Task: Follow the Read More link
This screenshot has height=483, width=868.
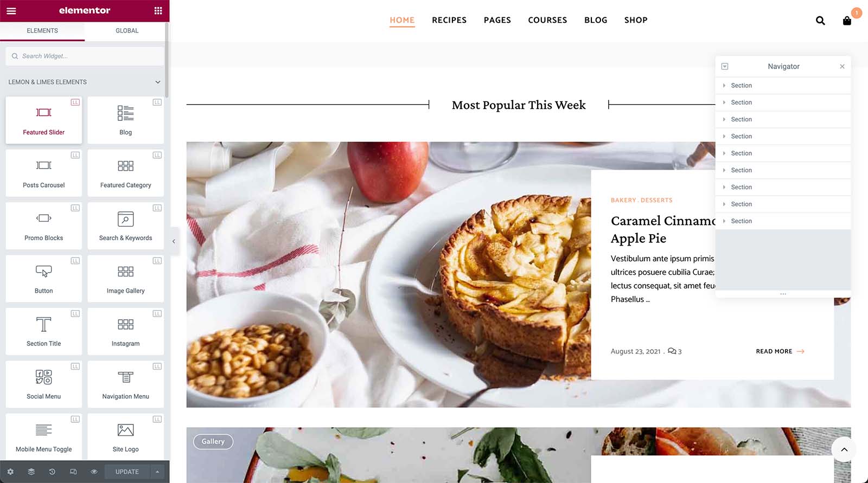Action: click(x=780, y=351)
